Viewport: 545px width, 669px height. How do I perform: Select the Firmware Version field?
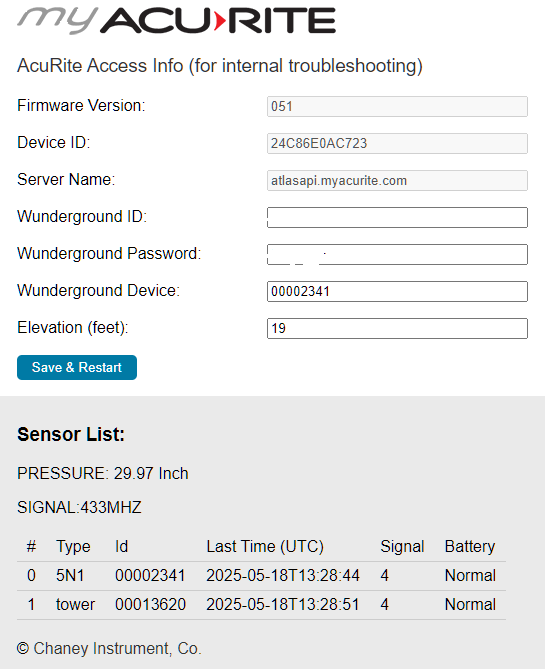point(397,106)
